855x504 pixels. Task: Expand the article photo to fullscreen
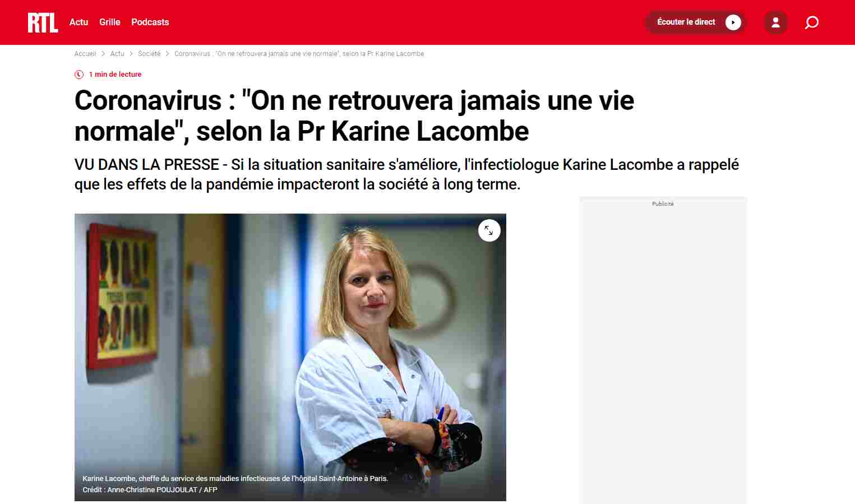click(489, 230)
